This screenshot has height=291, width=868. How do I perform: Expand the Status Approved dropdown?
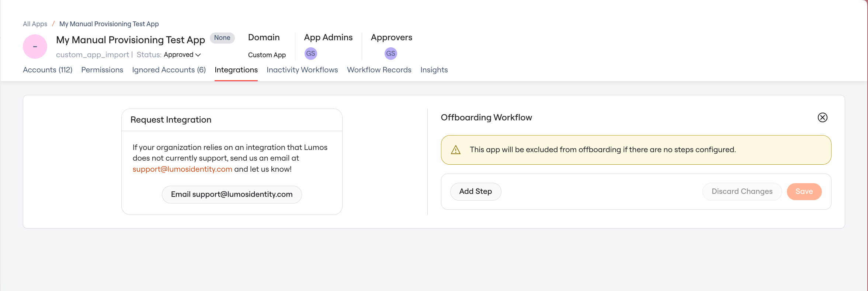pyautogui.click(x=182, y=55)
